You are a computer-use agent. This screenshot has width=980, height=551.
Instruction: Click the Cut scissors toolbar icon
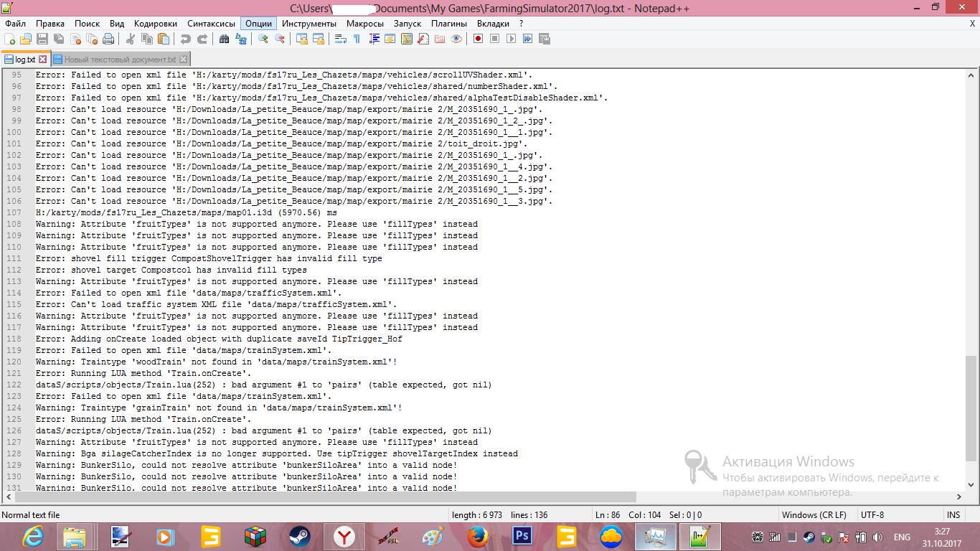click(131, 39)
